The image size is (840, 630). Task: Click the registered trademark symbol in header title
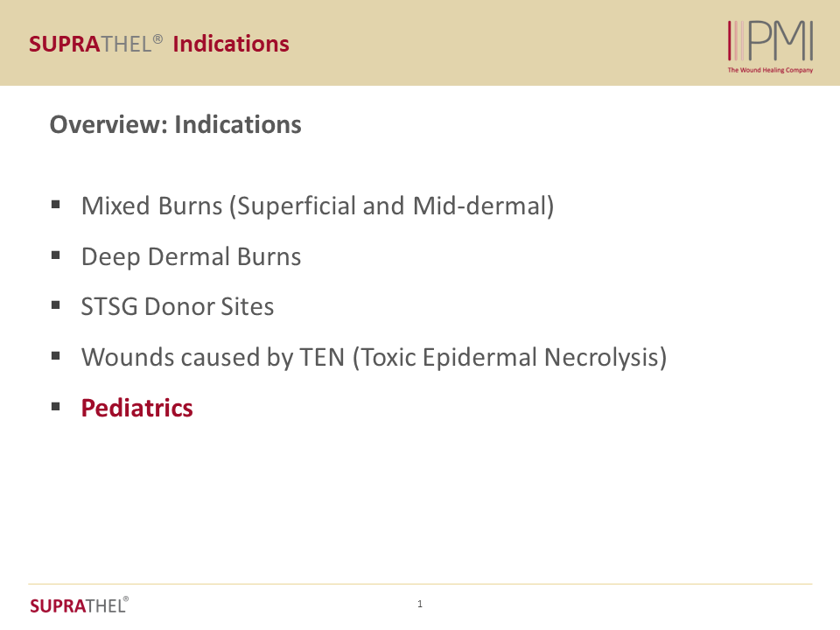157,38
